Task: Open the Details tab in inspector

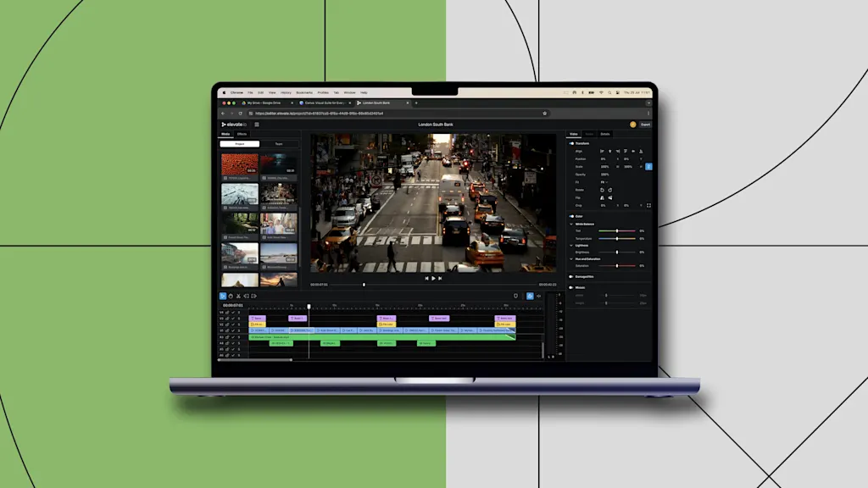Action: coord(605,134)
